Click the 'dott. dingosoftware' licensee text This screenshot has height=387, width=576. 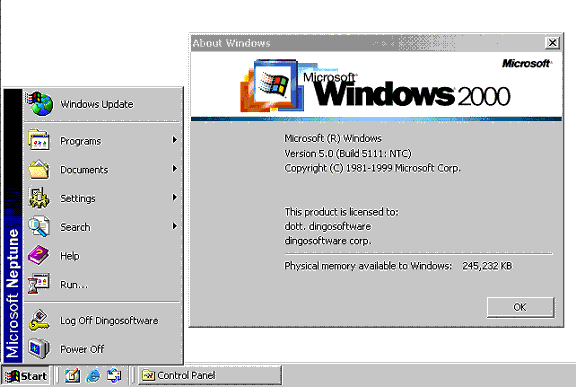[328, 226]
